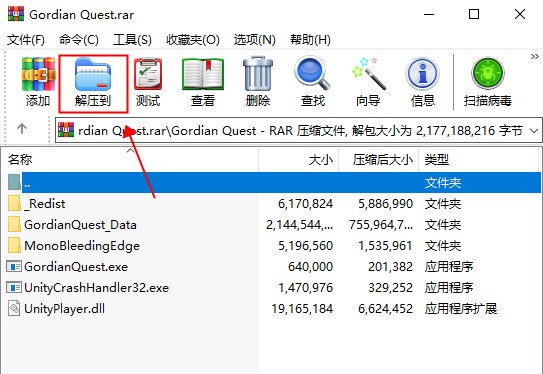The image size is (543, 374).
Task: Select the _Redist folder
Action: pyautogui.click(x=274, y=204)
